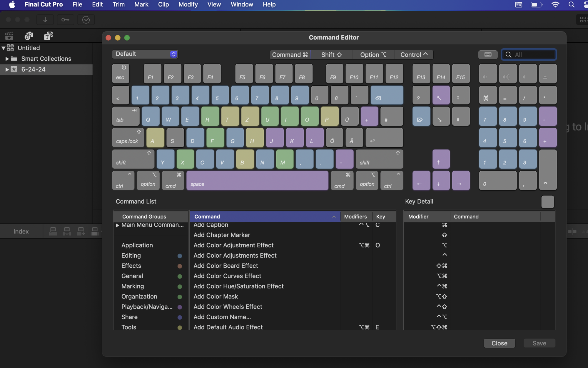Toggle the Shift modifier button
Screen dimensions: 588x368
(x=331, y=54)
